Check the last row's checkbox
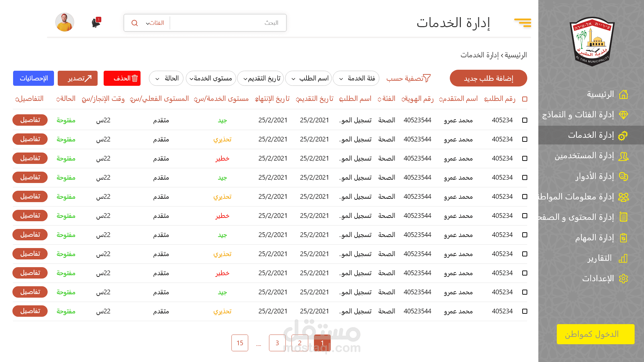Screen dimensions: 644x362 point(525,311)
